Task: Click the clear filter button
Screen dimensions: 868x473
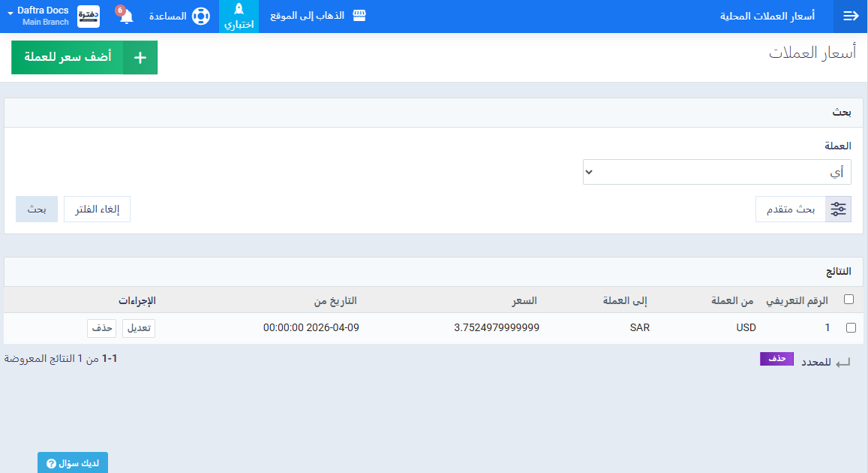Action: 97,209
